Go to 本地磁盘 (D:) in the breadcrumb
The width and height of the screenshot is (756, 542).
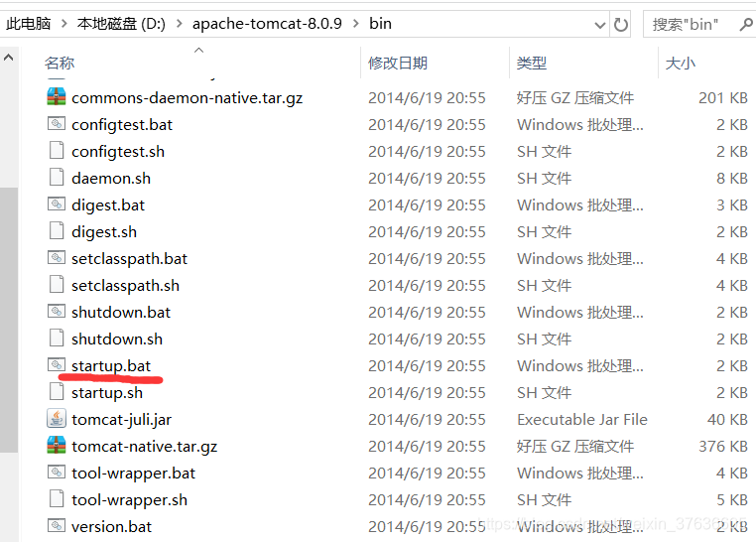pos(121,24)
